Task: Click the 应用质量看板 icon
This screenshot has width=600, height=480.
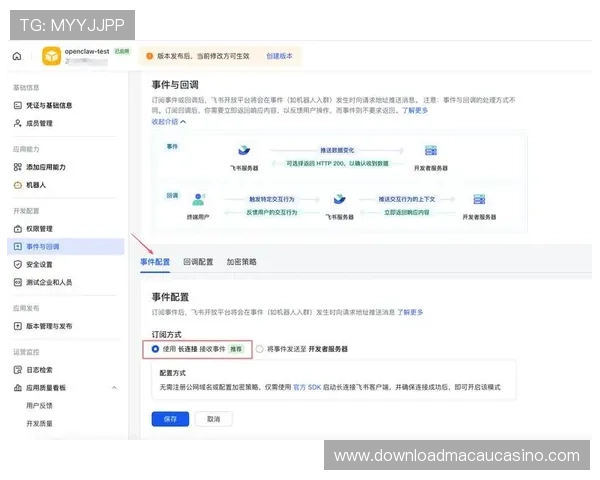Action: pyautogui.click(x=18, y=388)
